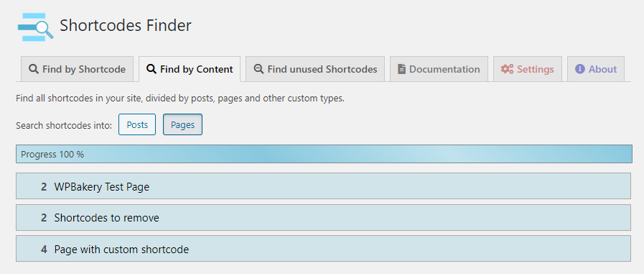This screenshot has height=274, width=644.
Task: Click the 'Search shortcodes into:' label
Action: [64, 125]
